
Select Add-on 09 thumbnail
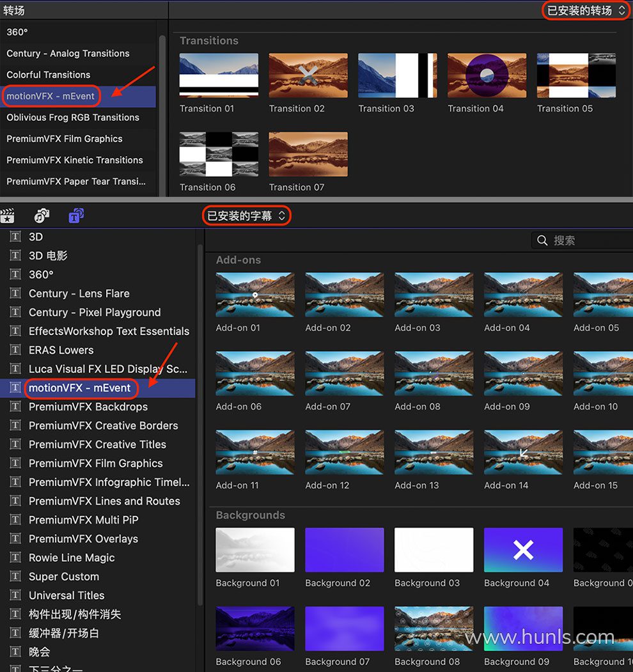pyautogui.click(x=523, y=373)
